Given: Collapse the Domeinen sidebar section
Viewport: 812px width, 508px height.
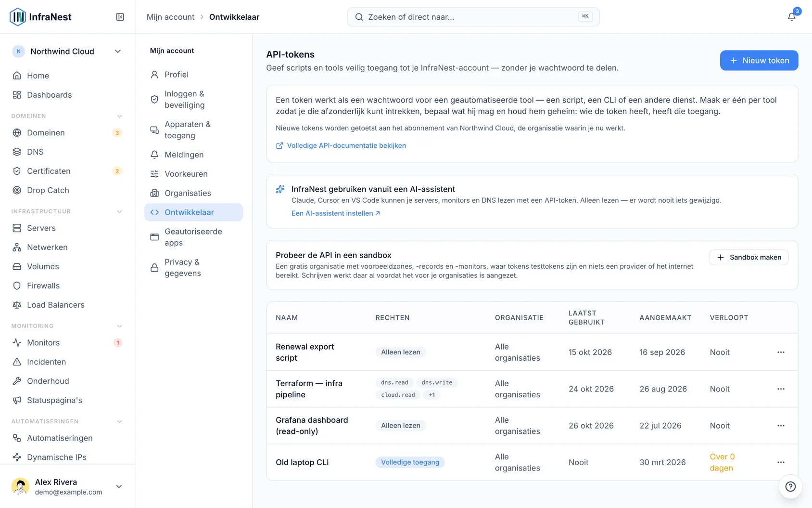Looking at the screenshot, I should (x=120, y=116).
